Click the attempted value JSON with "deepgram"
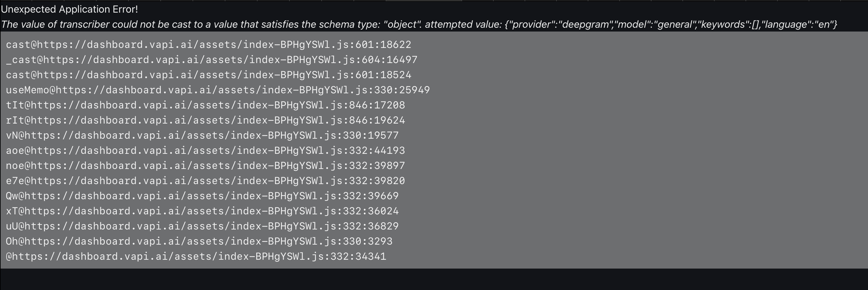Screen dimensions: 868x290 click(x=670, y=25)
